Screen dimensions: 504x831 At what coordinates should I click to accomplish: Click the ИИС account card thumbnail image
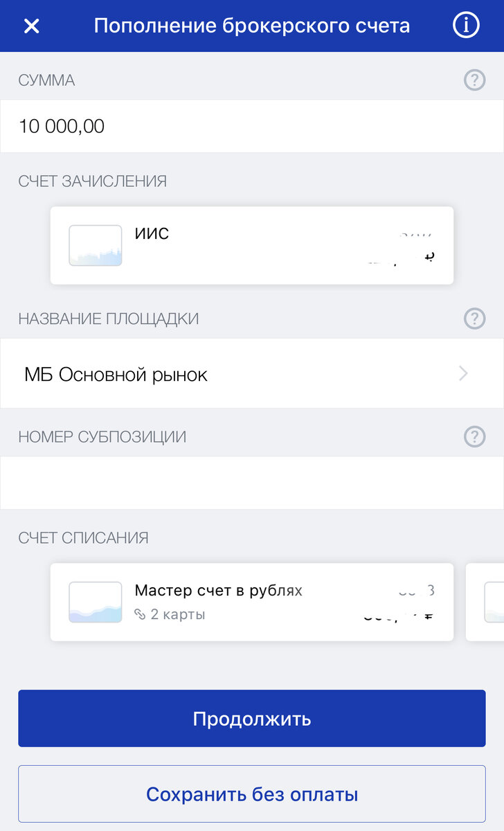pyautogui.click(x=95, y=245)
